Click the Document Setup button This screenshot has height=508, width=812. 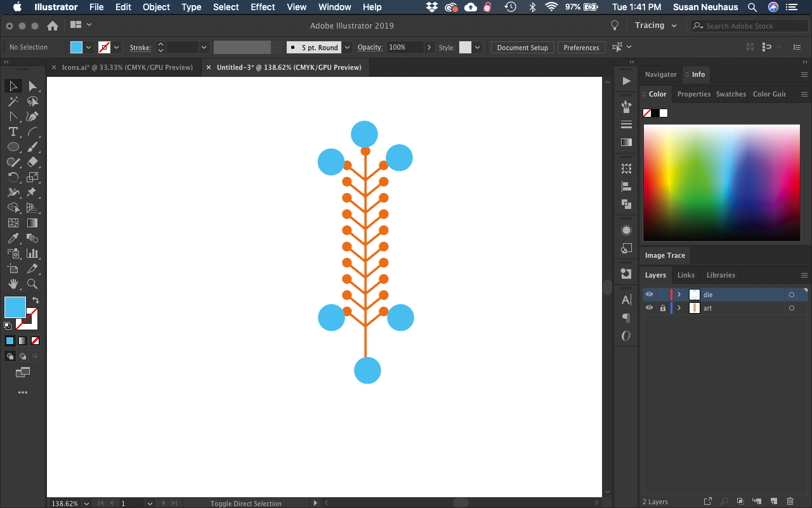click(x=522, y=47)
